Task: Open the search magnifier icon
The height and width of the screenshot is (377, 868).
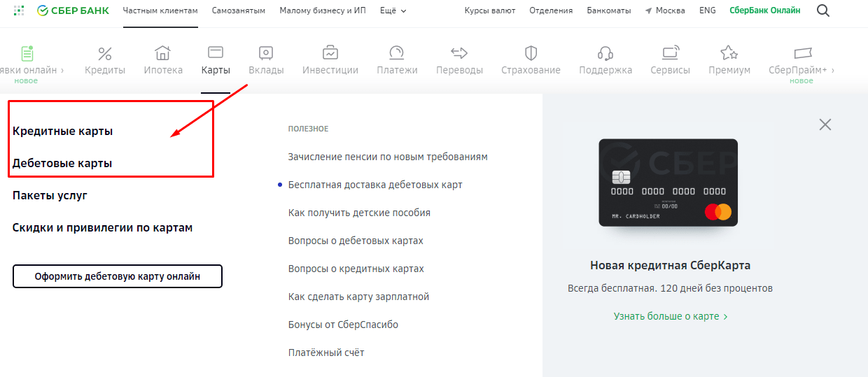Action: [x=823, y=10]
